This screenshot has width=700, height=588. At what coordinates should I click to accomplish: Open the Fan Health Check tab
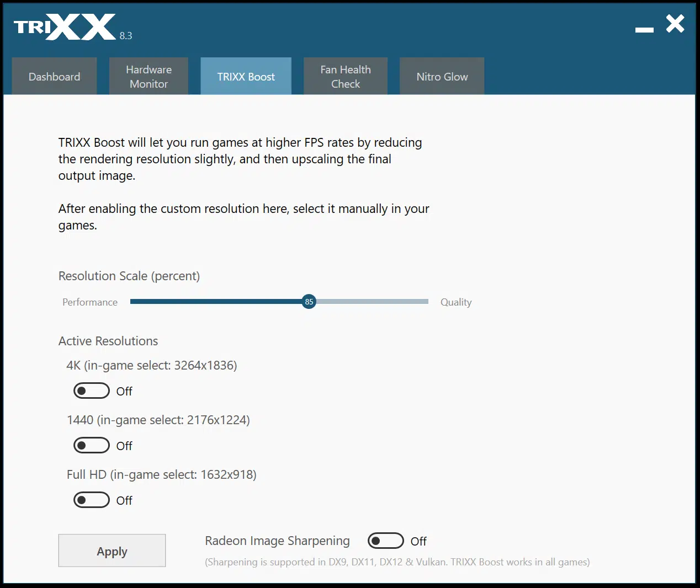[346, 76]
